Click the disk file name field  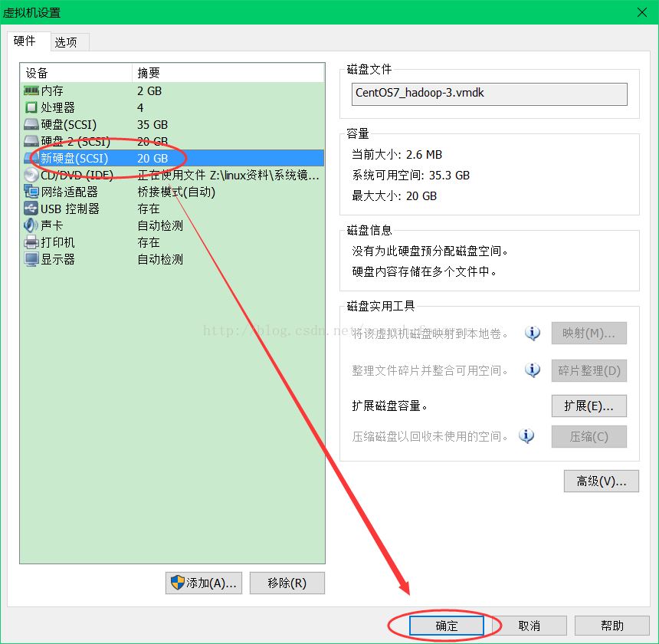[489, 94]
